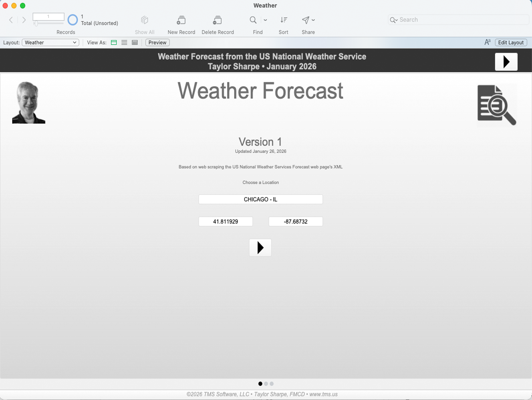Image resolution: width=532 pixels, height=400 pixels.
Task: Go to the second panel dot
Action: click(266, 384)
